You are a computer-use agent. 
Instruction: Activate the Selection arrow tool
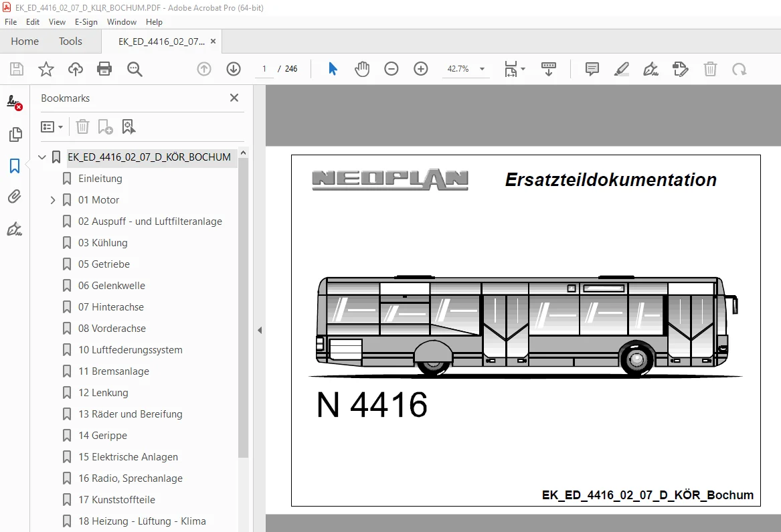click(333, 69)
